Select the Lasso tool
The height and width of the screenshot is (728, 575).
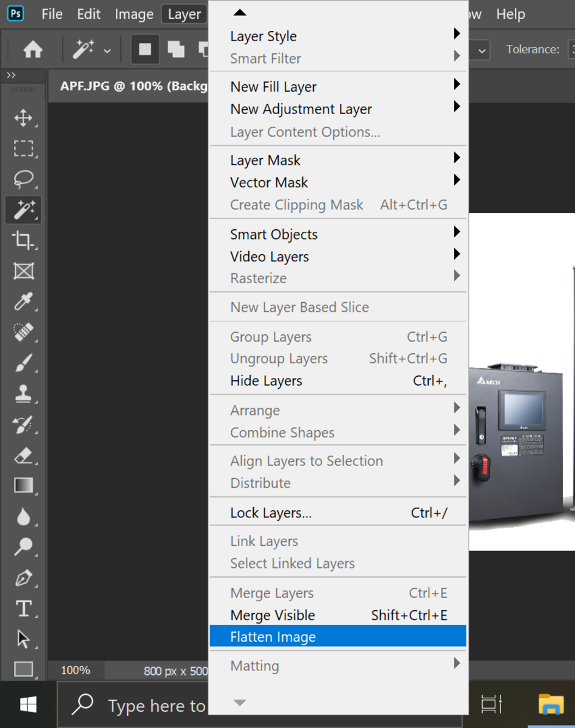[x=24, y=179]
